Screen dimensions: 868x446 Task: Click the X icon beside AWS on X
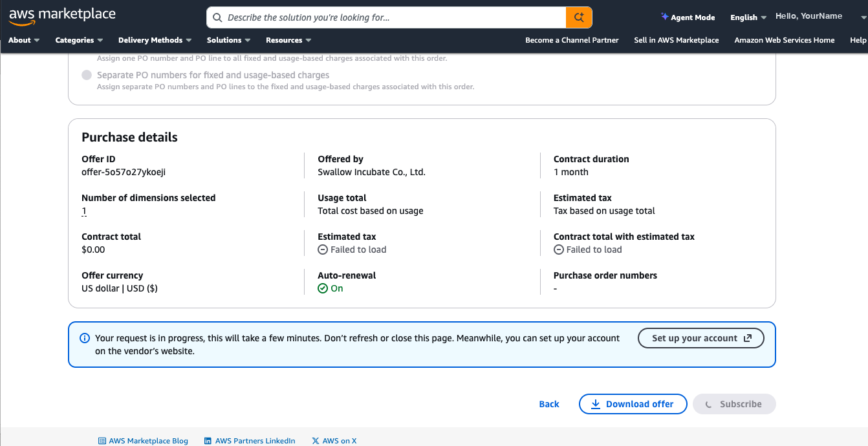point(316,441)
